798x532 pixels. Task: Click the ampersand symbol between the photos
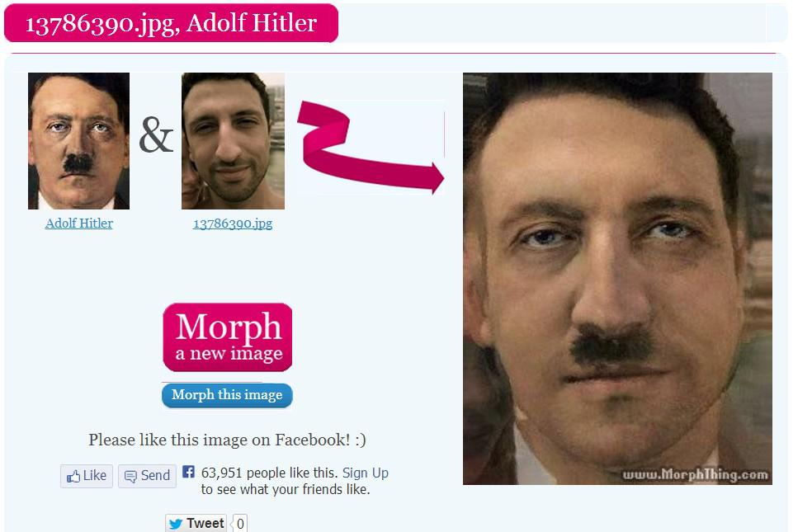click(x=156, y=134)
